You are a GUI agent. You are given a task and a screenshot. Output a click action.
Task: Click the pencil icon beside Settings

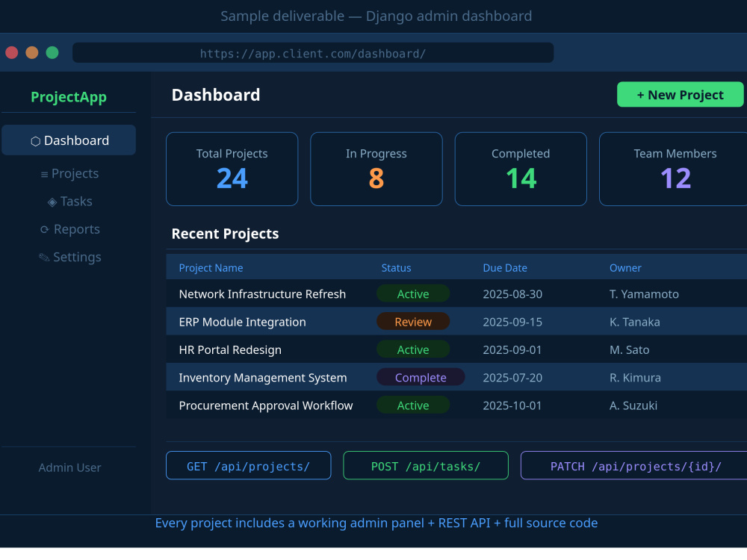click(x=44, y=258)
